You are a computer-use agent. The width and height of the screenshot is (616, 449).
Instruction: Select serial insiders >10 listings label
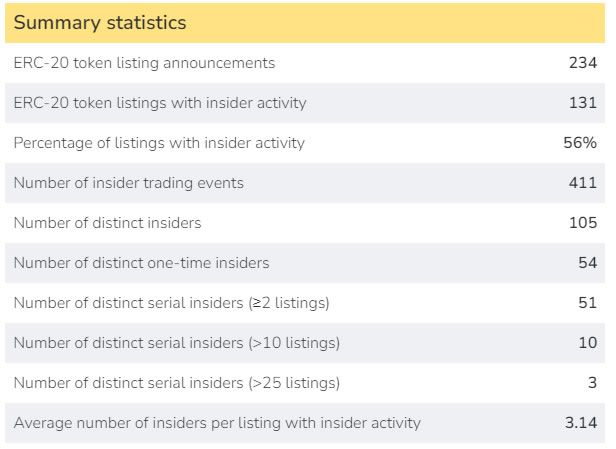tap(177, 343)
